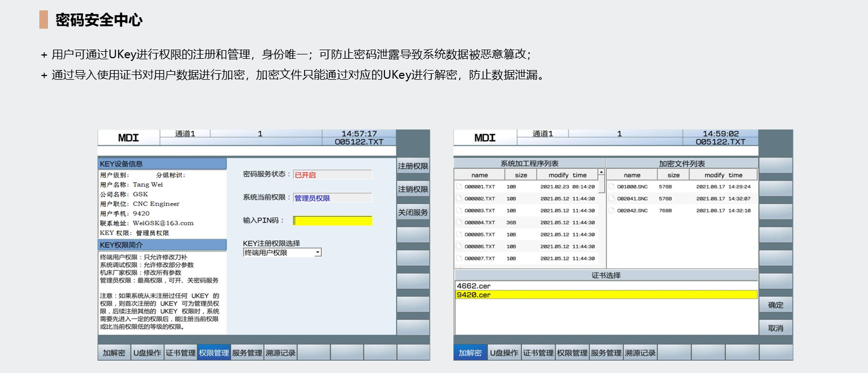Switch to 证书管理 tab in left screen
This screenshot has height=373, width=868.
click(x=181, y=353)
